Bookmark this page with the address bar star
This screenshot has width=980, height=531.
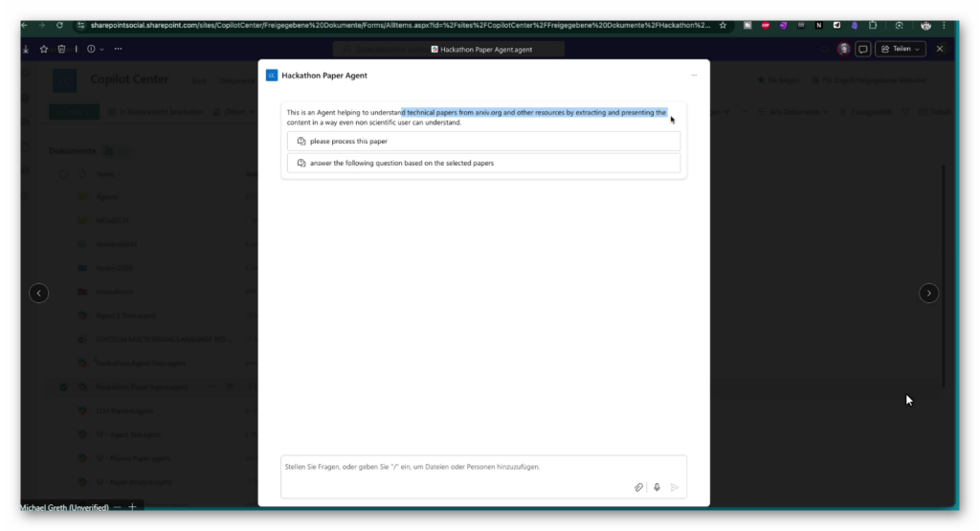pos(724,26)
